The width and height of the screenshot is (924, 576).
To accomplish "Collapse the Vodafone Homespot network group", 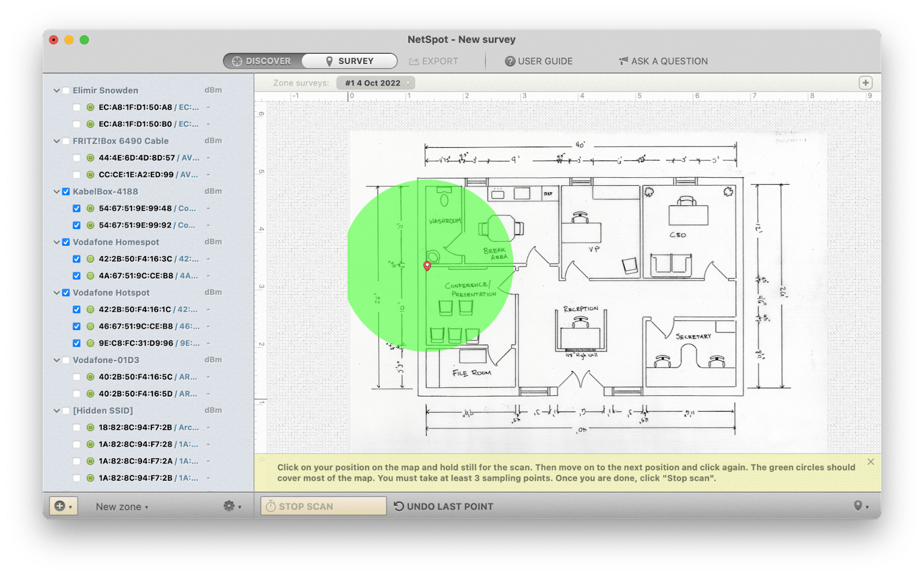I will [x=57, y=242].
